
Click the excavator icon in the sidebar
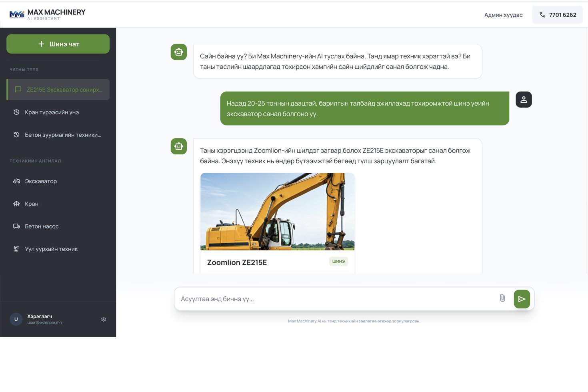click(16, 181)
